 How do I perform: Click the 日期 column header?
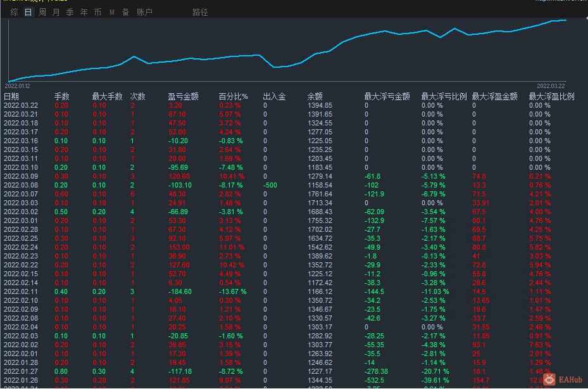[11, 96]
